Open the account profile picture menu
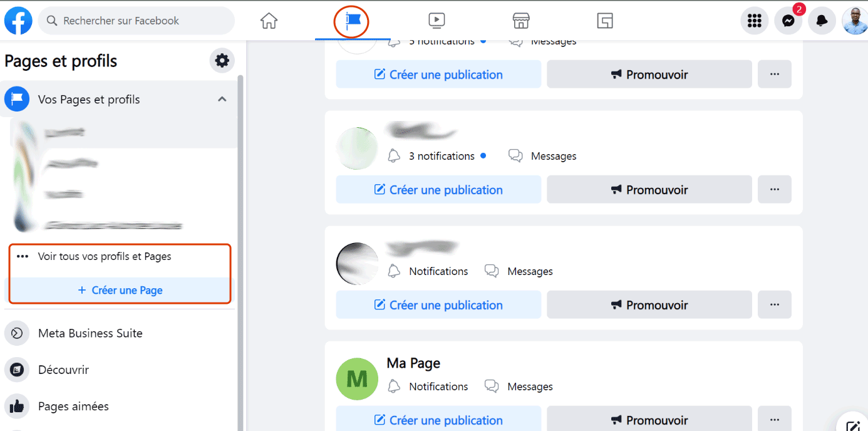 pyautogui.click(x=854, y=21)
